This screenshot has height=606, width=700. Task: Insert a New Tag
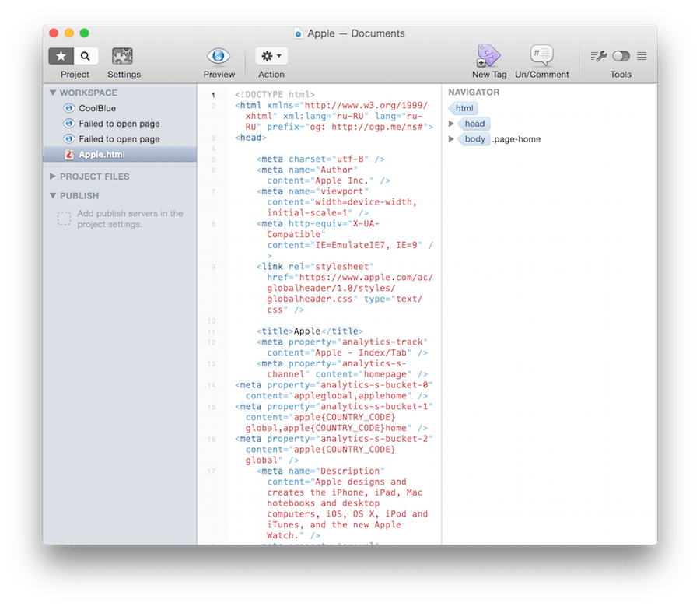click(x=488, y=55)
